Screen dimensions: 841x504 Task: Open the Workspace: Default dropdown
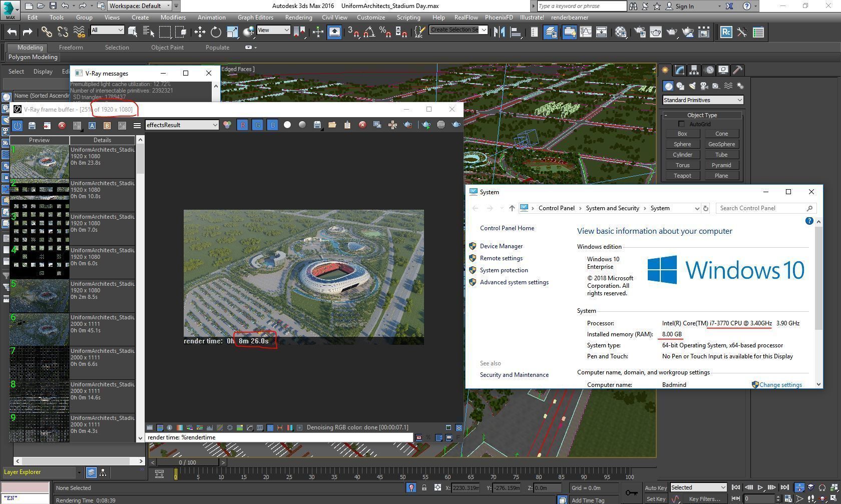(x=140, y=6)
